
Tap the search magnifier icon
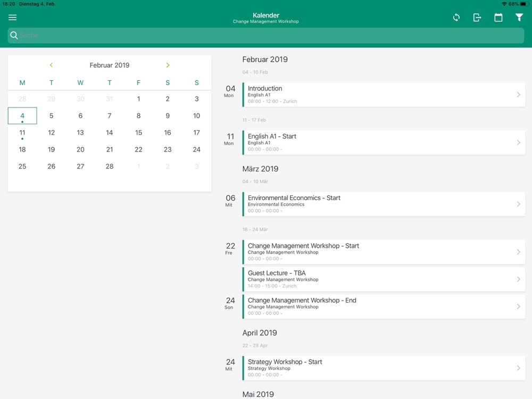14,35
